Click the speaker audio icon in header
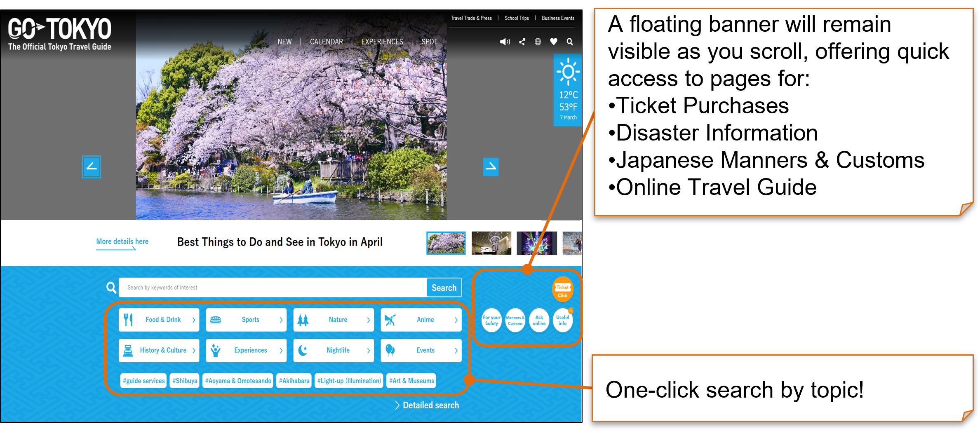The width and height of the screenshot is (980, 431). 505,42
